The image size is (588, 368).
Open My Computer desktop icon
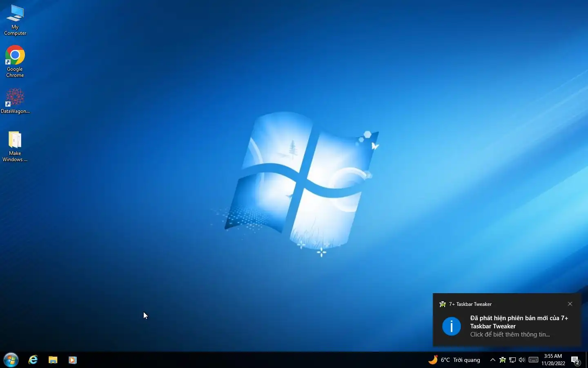15,20
